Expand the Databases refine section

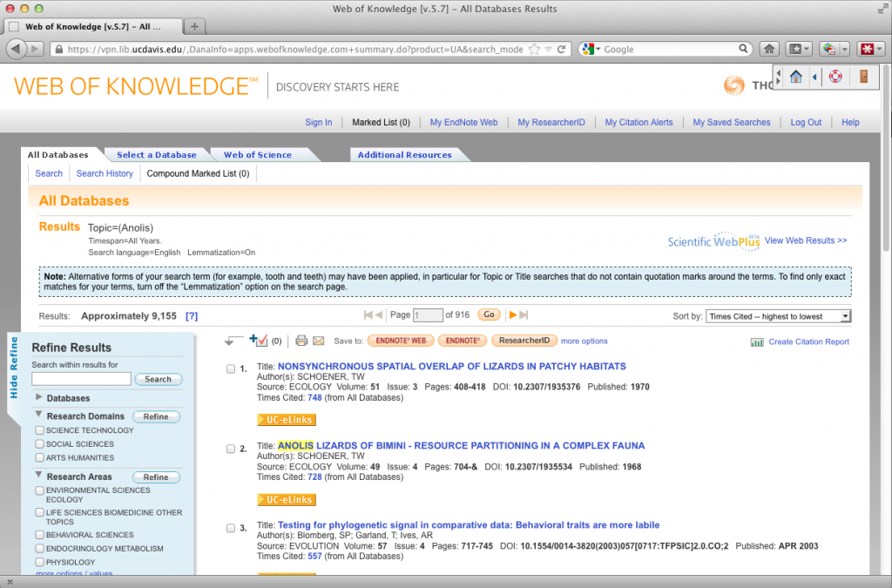[38, 397]
